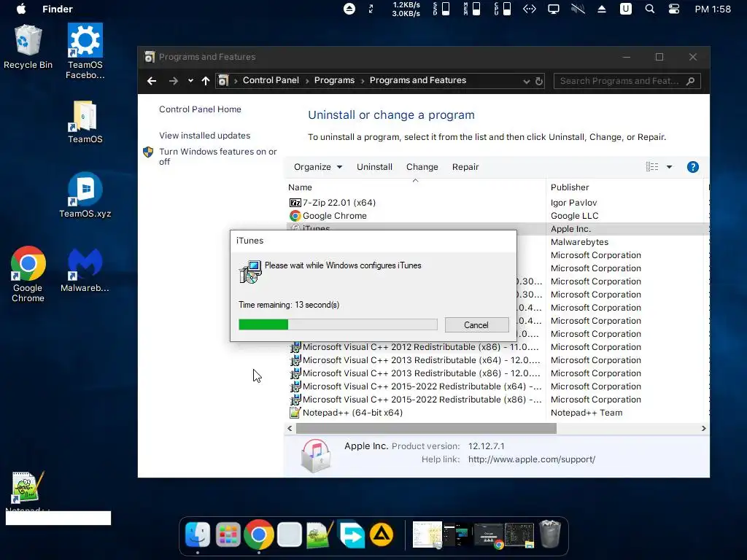Viewport: 747px width, 560px height.
Task: Open the AIMP yellow triangle app in dock
Action: pyautogui.click(x=382, y=534)
